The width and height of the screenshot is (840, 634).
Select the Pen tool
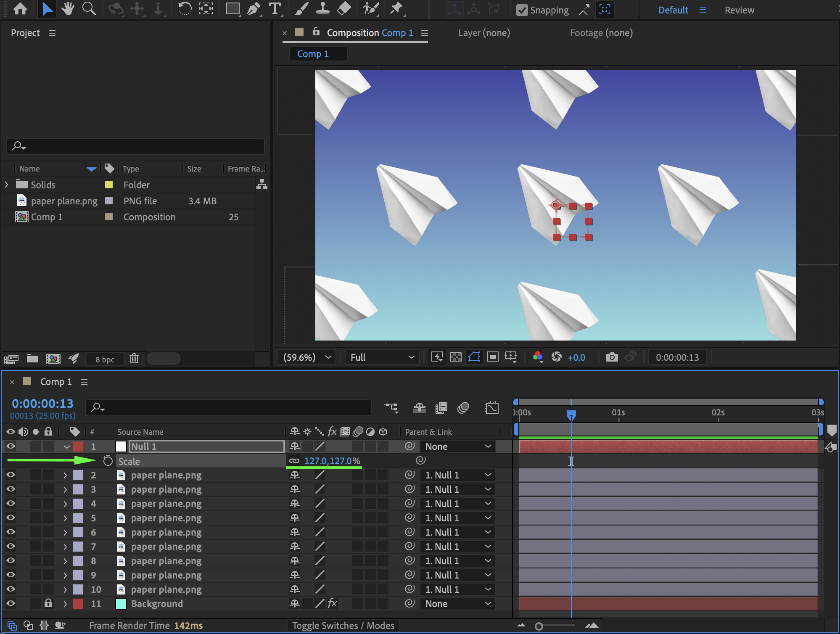click(x=254, y=9)
